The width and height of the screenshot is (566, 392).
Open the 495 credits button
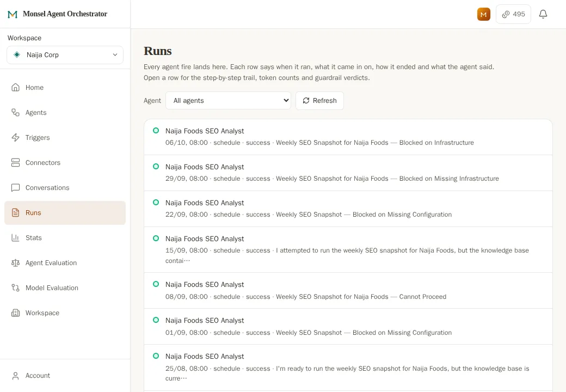[513, 14]
